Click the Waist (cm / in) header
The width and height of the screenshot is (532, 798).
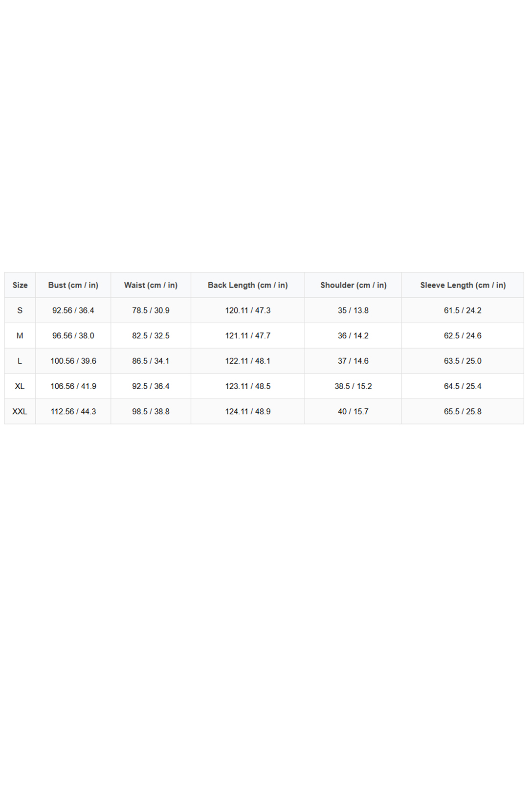coord(151,285)
